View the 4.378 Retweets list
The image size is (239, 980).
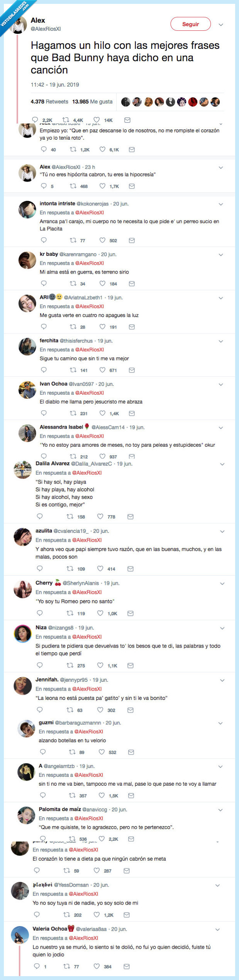tap(49, 102)
